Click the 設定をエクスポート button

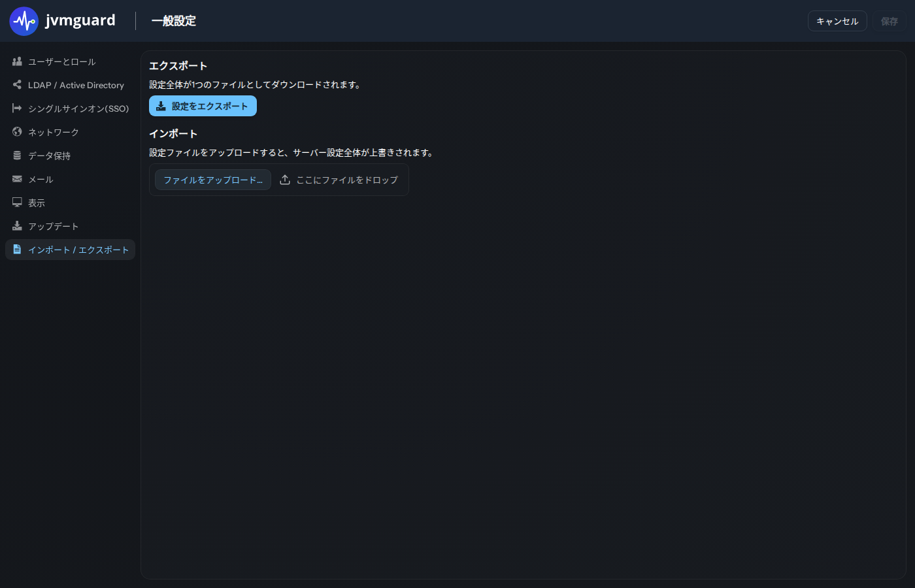203,106
